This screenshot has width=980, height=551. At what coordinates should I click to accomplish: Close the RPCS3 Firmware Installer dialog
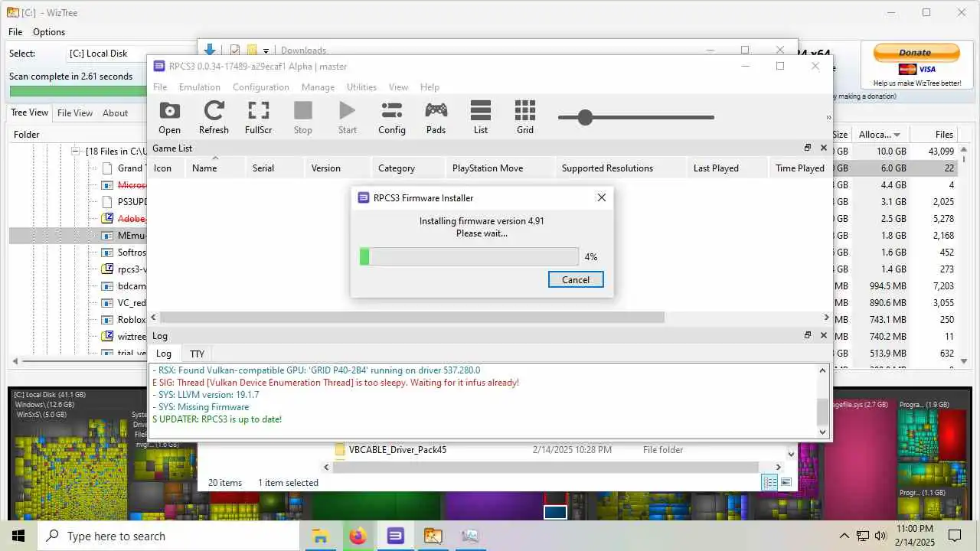click(602, 197)
